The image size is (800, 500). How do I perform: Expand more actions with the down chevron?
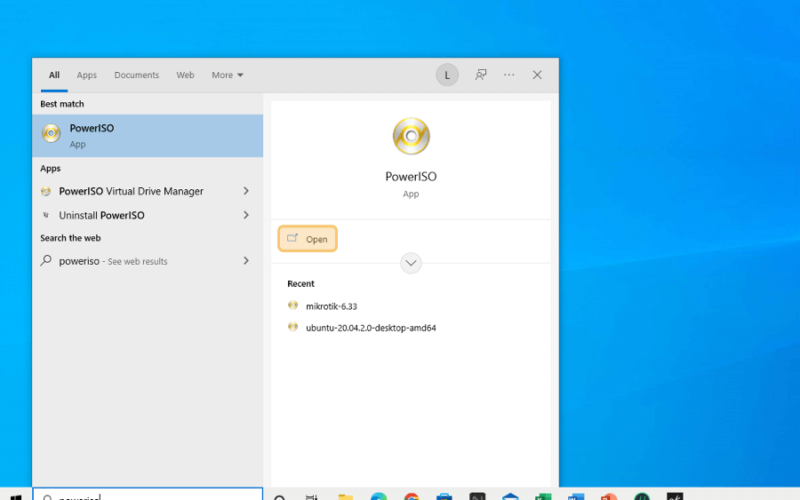tap(411, 263)
